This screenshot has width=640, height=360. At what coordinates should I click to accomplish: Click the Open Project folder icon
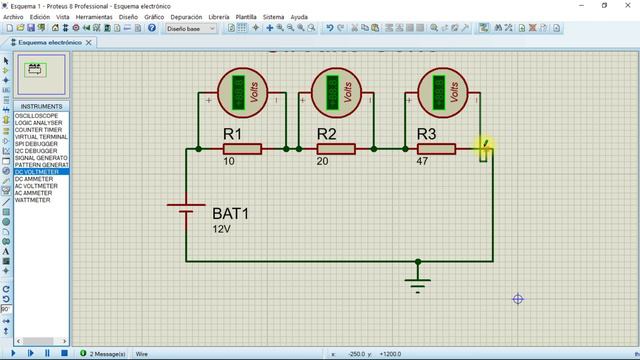(x=20, y=28)
